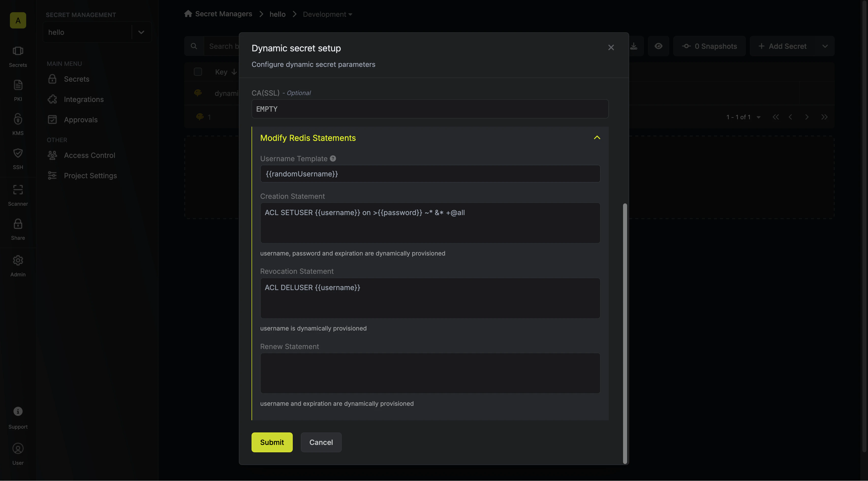Click the hello breadcrumb link
This screenshot has width=868, height=481.
tap(277, 14)
